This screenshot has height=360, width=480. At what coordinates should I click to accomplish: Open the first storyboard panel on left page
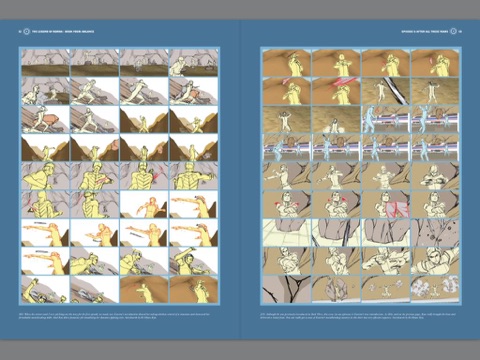click(x=45, y=63)
